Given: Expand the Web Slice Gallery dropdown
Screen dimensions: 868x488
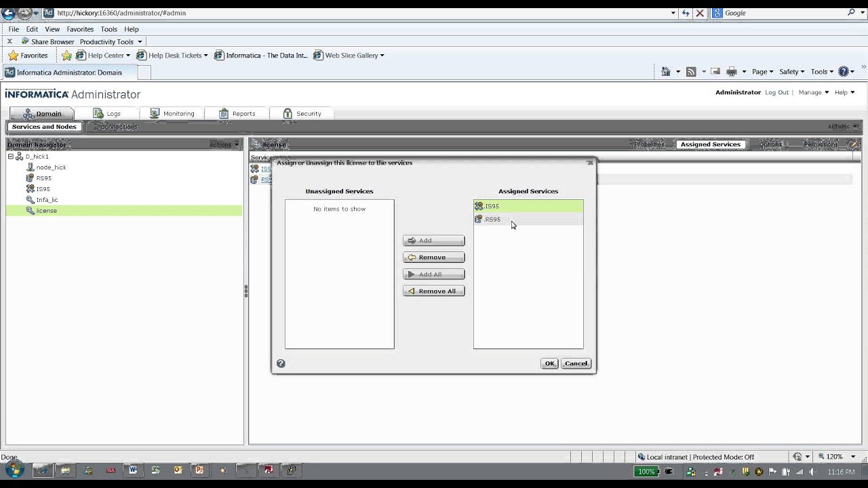Looking at the screenshot, I should (x=382, y=56).
